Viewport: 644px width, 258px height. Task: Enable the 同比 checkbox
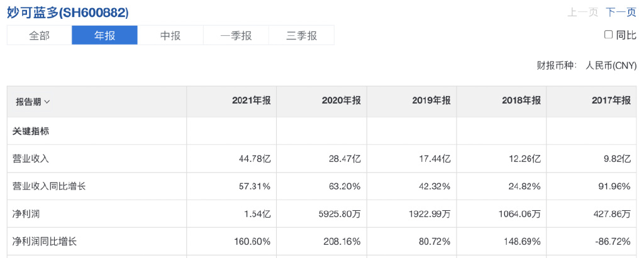(x=609, y=35)
